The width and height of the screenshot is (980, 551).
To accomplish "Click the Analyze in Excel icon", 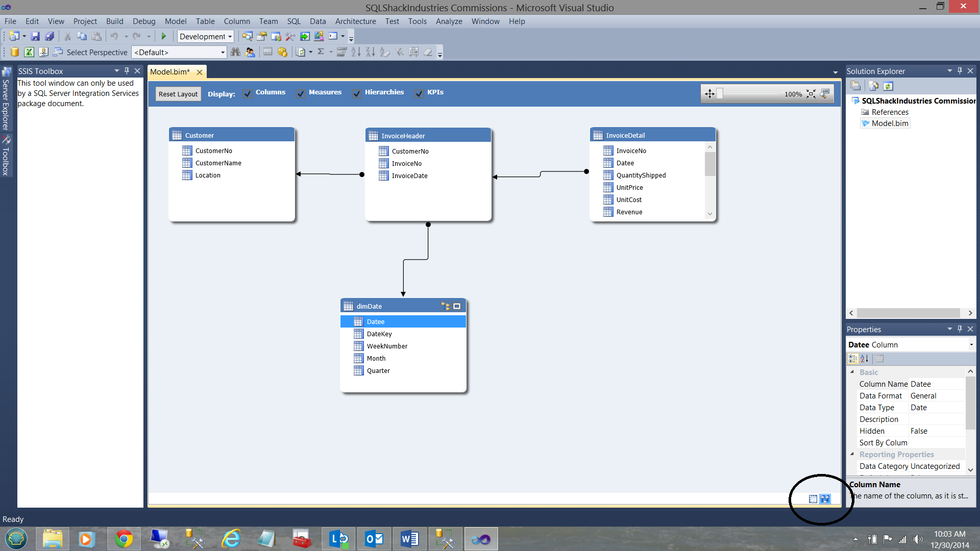I will (x=29, y=52).
